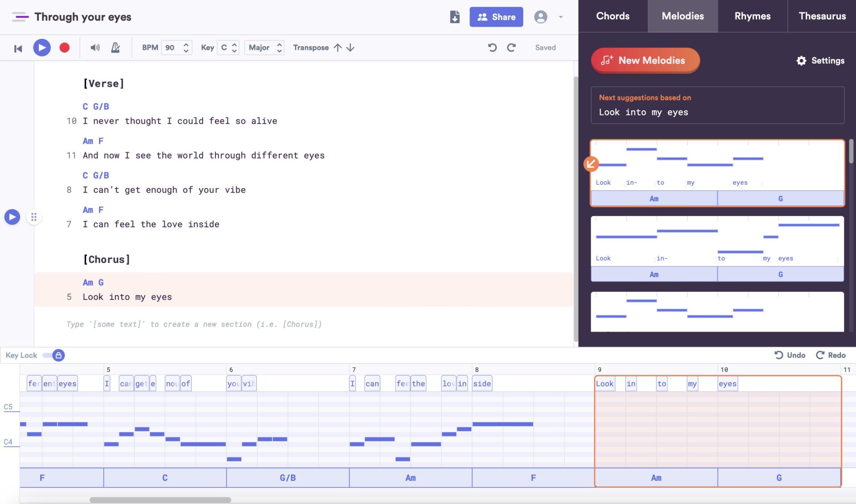The width and height of the screenshot is (856, 504).
Task: Toggle transpose up arrow
Action: pos(337,47)
